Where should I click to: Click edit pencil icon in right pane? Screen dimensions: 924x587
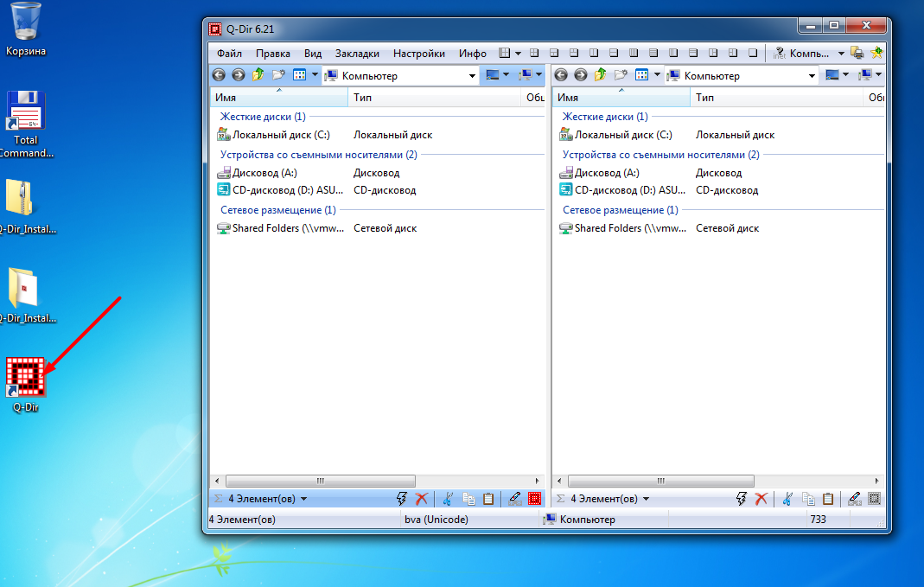click(855, 499)
